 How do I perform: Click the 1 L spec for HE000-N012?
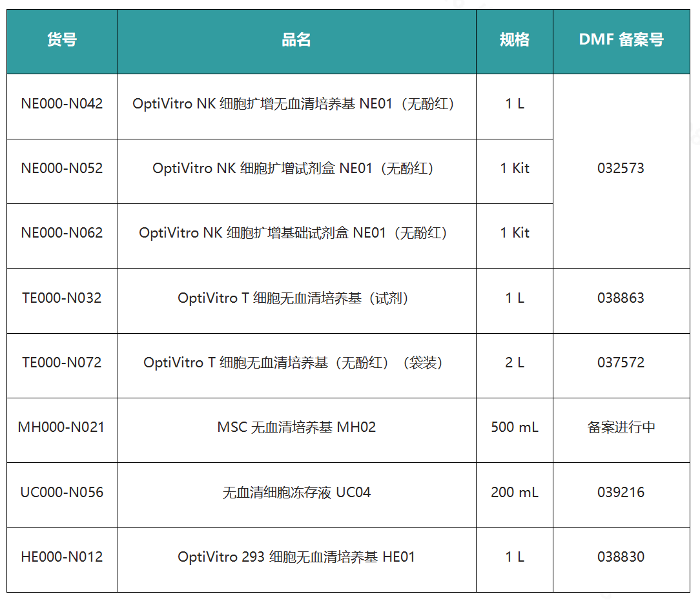click(515, 557)
